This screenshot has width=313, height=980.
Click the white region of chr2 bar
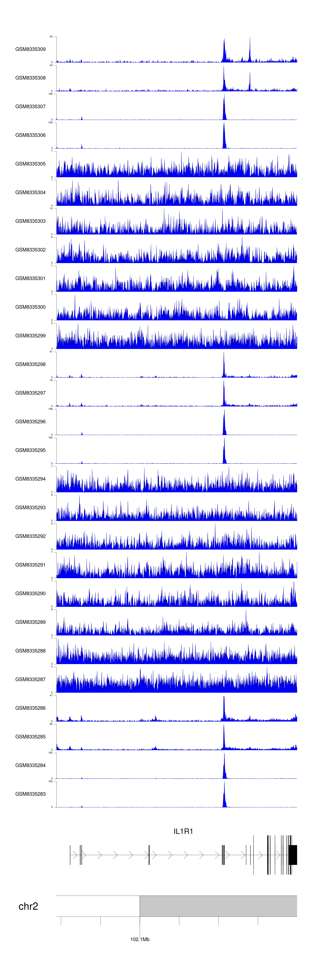(98, 906)
